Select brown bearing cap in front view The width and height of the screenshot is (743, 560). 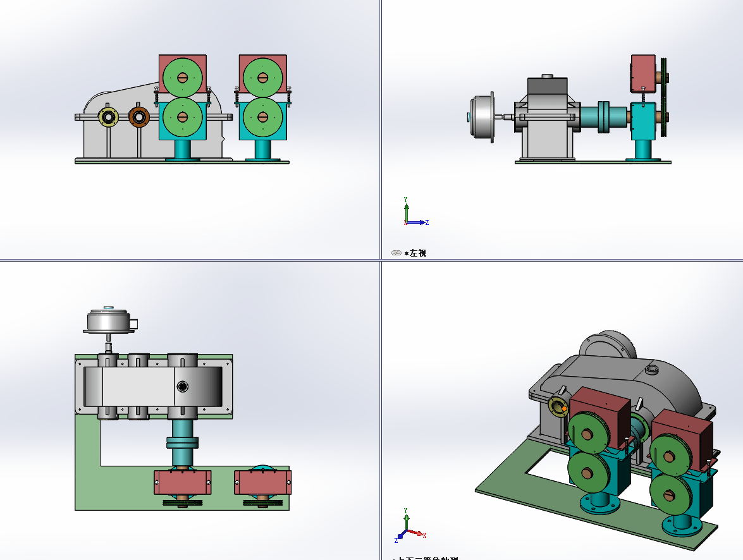click(x=139, y=117)
